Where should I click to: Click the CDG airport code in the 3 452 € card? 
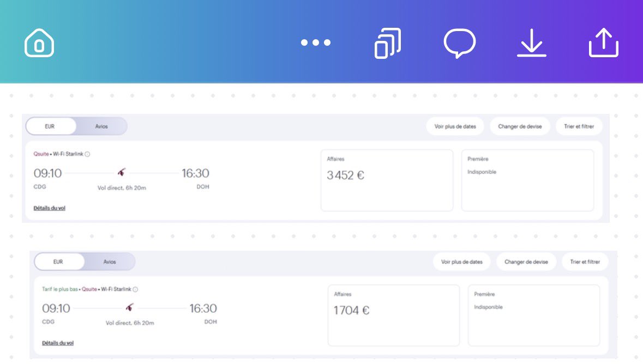40,186
